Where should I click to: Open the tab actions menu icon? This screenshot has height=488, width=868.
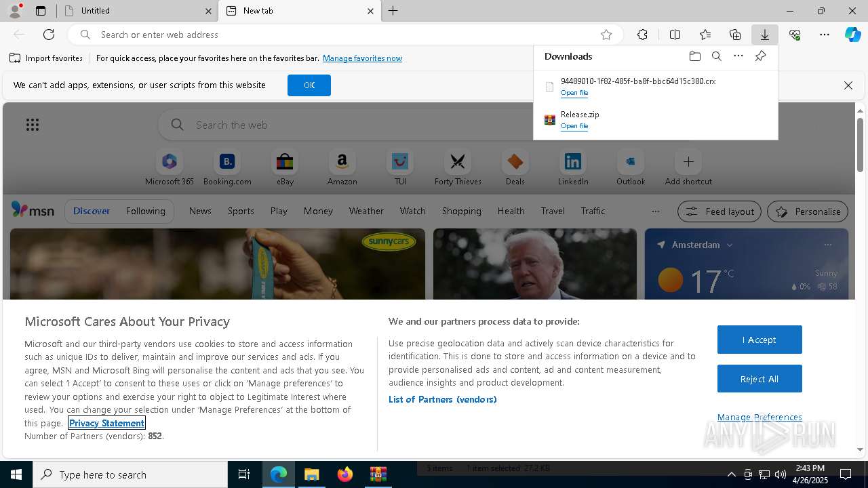41,11
